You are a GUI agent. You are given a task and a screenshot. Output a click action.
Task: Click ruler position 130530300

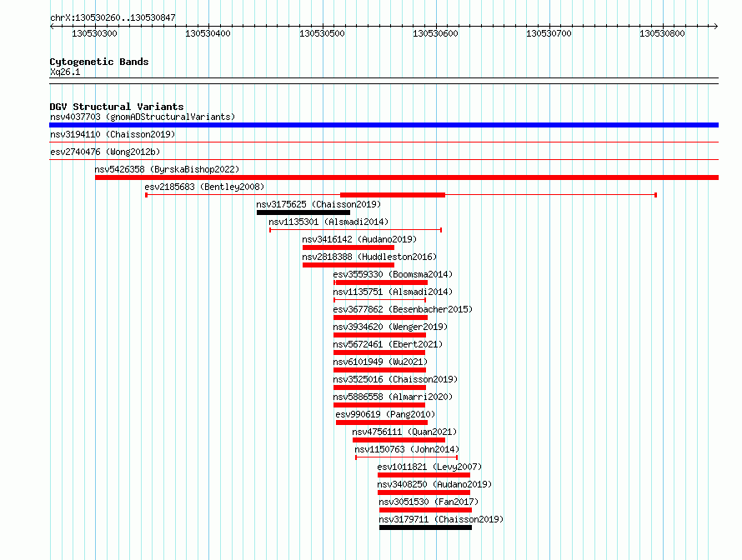point(95,33)
